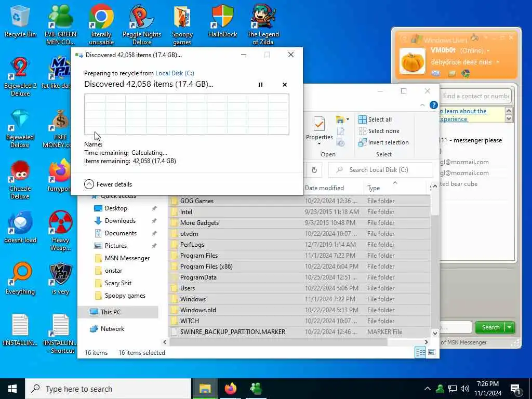Screen dimensions: 532x399
Task: Open Explorer Help question mark
Action: pos(433,105)
